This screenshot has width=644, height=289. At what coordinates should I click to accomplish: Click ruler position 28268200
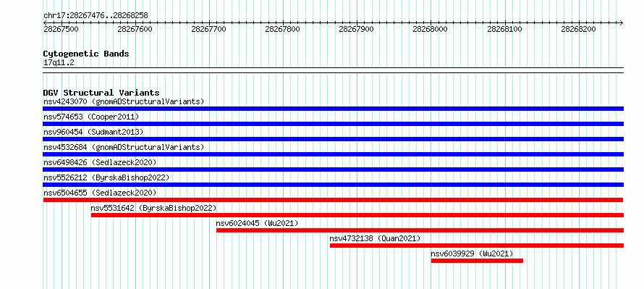[x=578, y=29]
